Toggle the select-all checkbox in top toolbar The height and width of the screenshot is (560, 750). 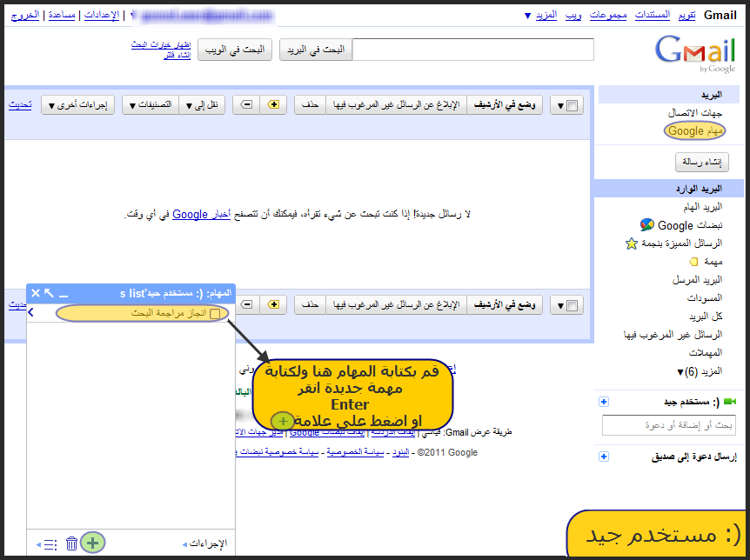(572, 106)
